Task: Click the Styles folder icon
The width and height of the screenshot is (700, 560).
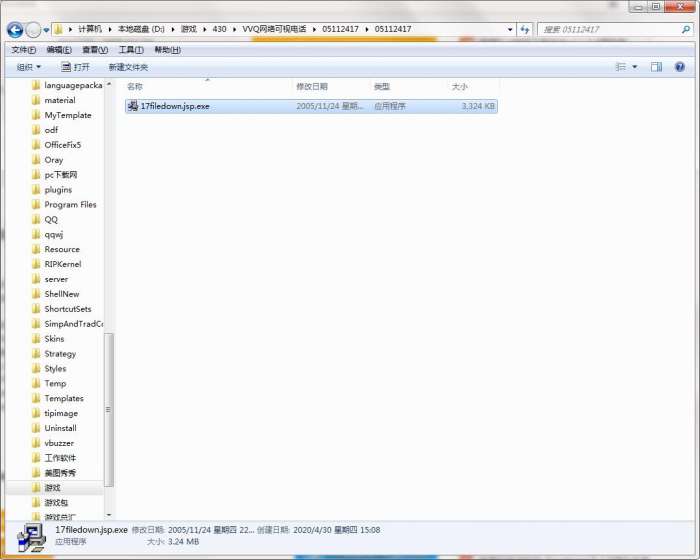Action: click(x=36, y=368)
